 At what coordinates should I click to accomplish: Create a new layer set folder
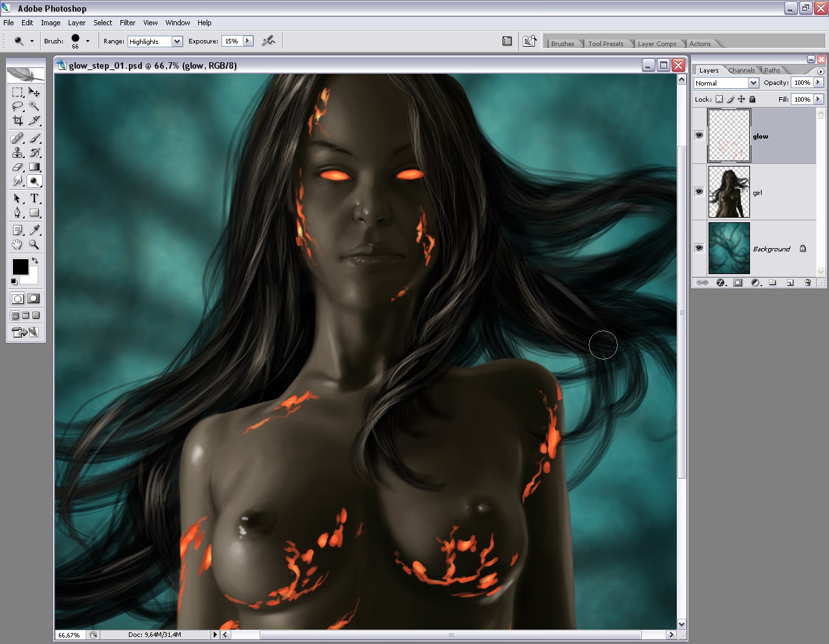(772, 282)
